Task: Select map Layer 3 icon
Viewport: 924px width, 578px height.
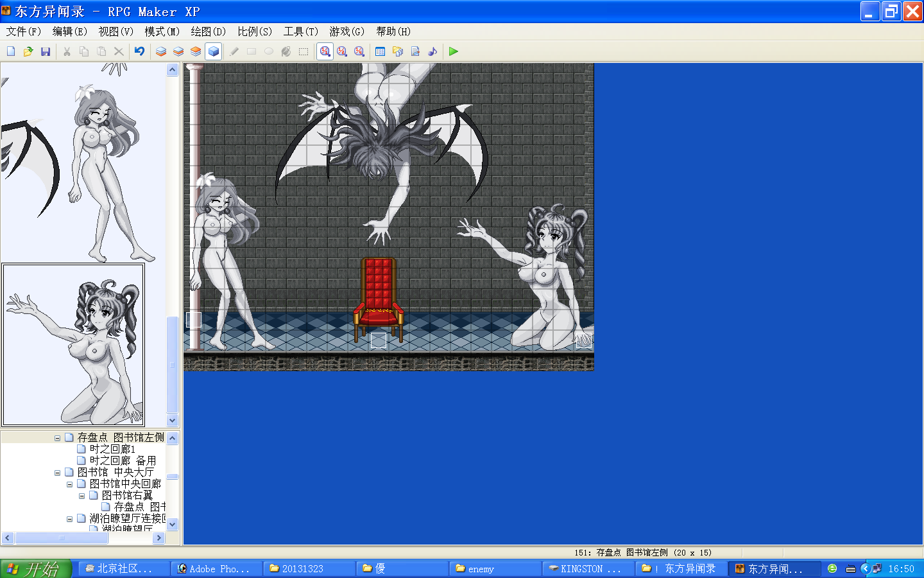Action: pos(196,51)
